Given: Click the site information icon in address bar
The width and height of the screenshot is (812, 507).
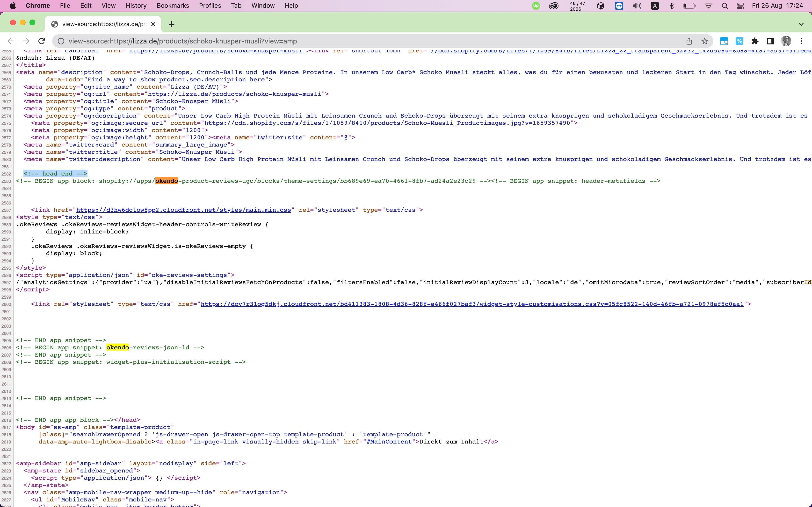Looking at the screenshot, I should coord(61,41).
